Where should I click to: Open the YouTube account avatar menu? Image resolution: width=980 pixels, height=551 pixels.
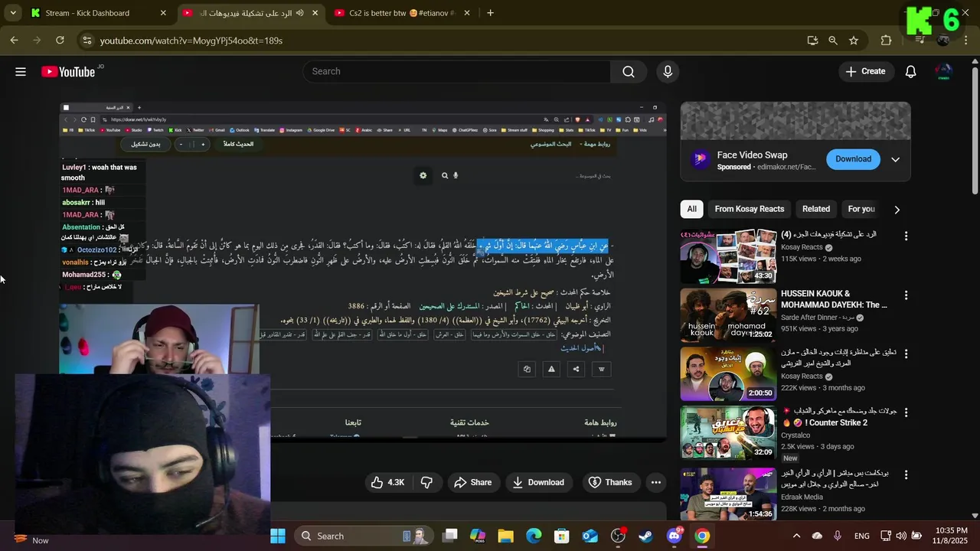click(x=943, y=71)
